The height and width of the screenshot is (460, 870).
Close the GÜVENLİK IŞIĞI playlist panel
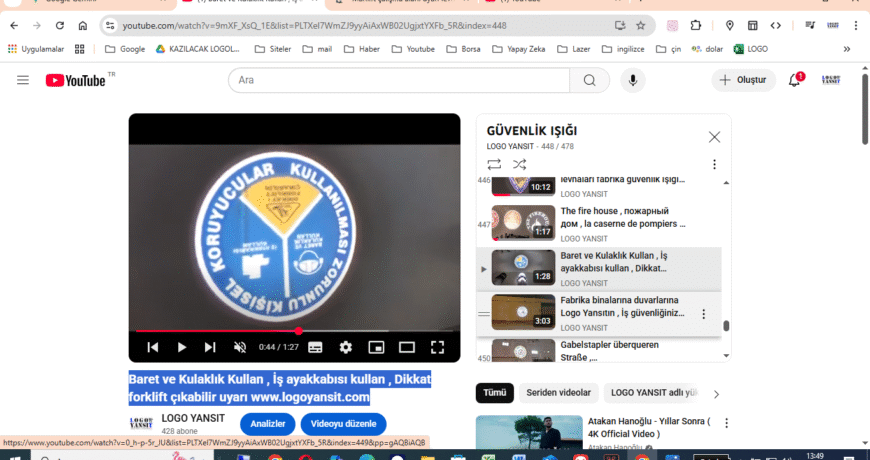[714, 137]
